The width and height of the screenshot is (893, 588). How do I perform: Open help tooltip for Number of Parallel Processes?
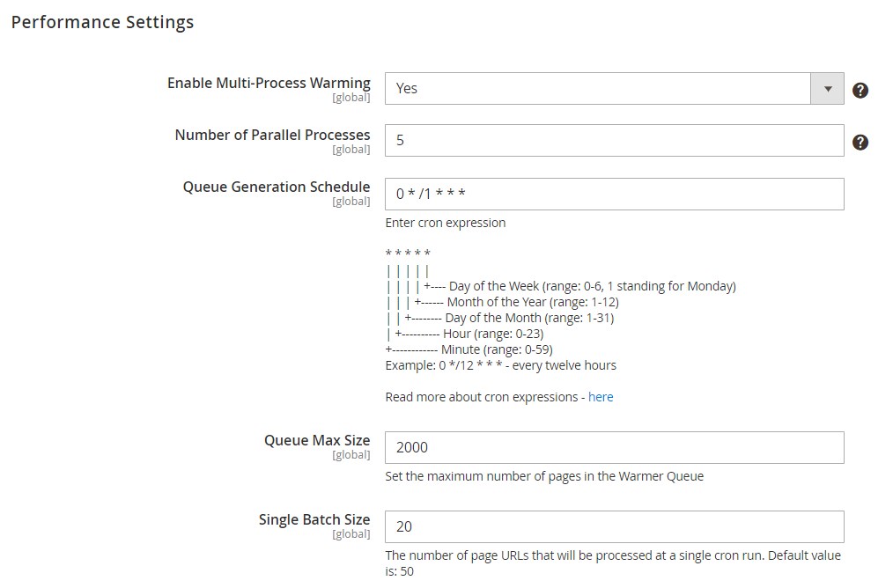(860, 143)
